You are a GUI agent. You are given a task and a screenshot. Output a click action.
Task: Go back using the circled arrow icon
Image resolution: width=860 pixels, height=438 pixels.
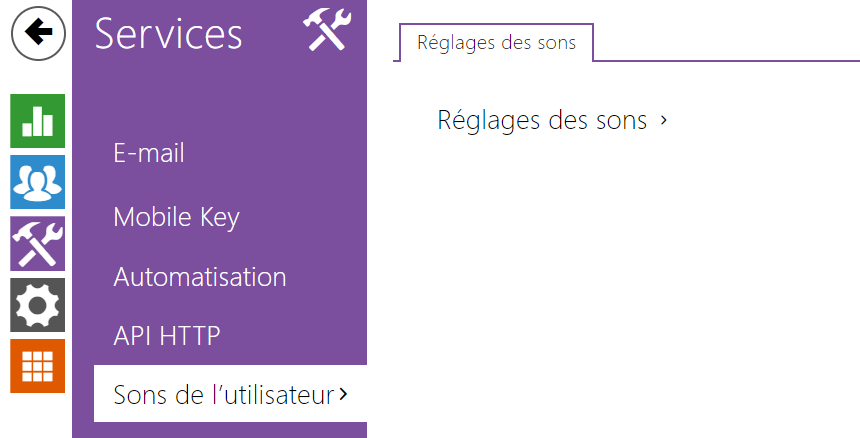coord(38,33)
